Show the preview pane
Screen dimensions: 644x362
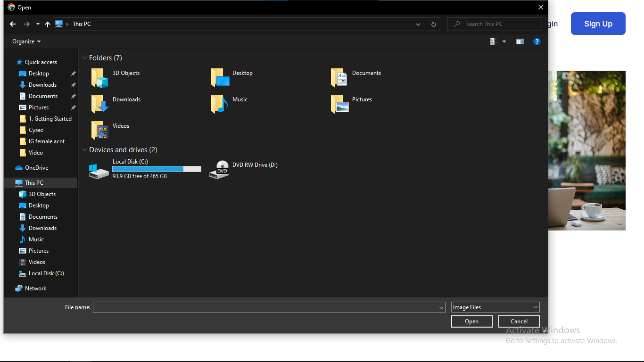[520, 41]
